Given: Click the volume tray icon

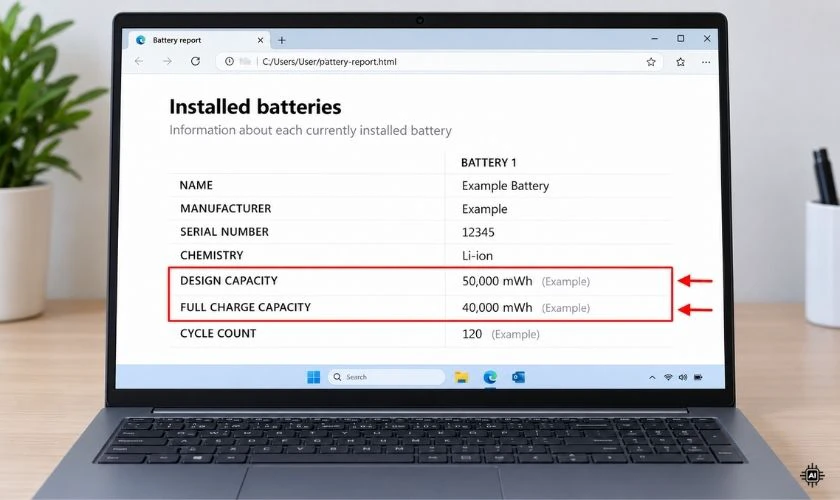Looking at the screenshot, I should pyautogui.click(x=682, y=377).
